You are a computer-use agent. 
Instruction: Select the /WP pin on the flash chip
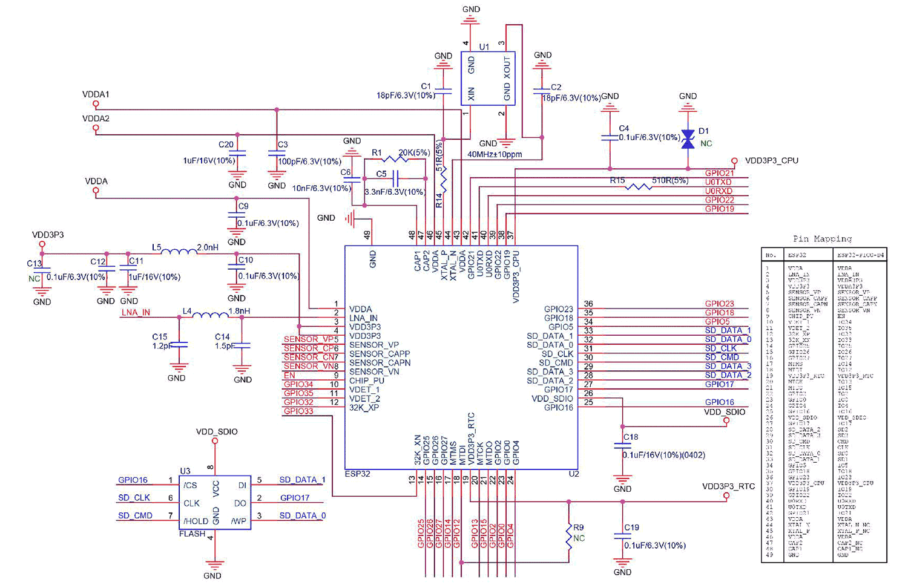(239, 521)
